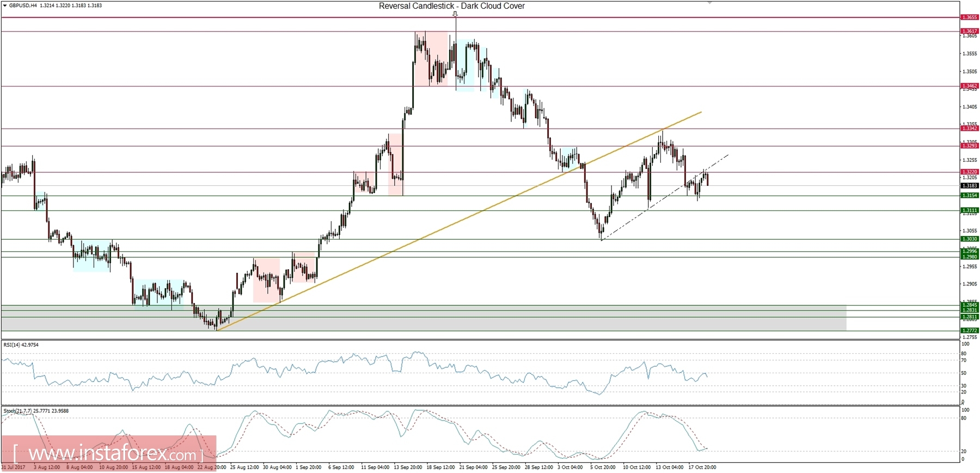Select the down-arrow marker above the peak candle

tap(455, 14)
